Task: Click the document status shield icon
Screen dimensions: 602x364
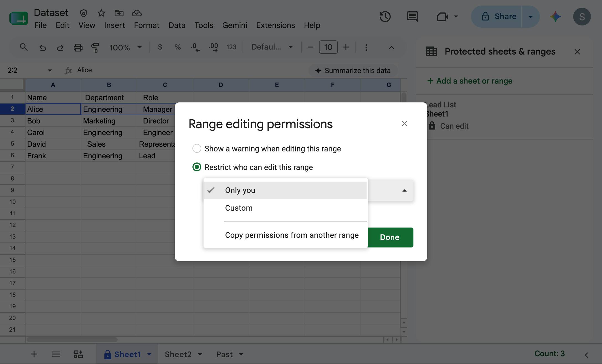Action: 84,13
